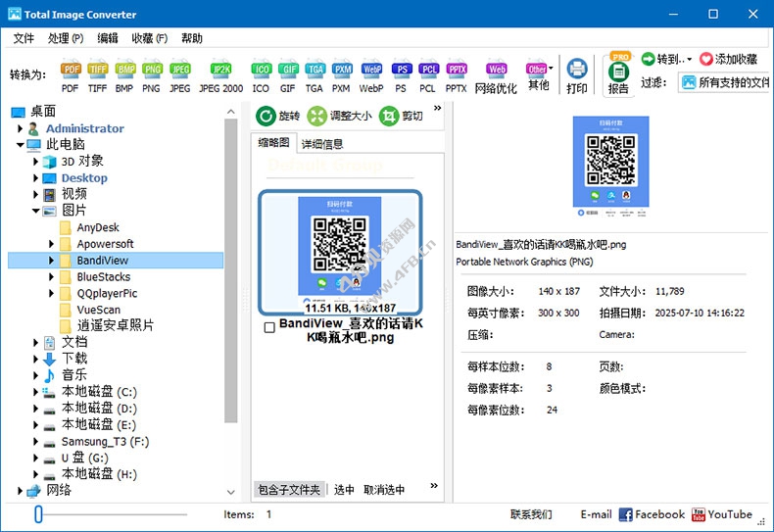Convert image to PNG
774x532 pixels.
(x=152, y=75)
